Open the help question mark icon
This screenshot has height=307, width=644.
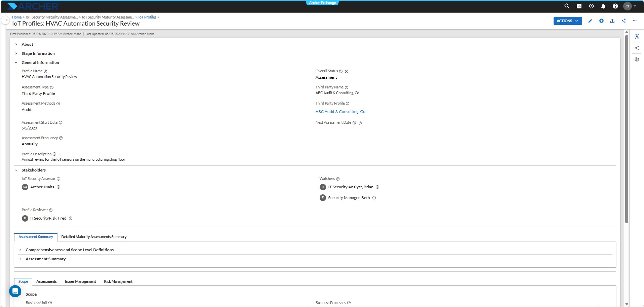coord(615,6)
